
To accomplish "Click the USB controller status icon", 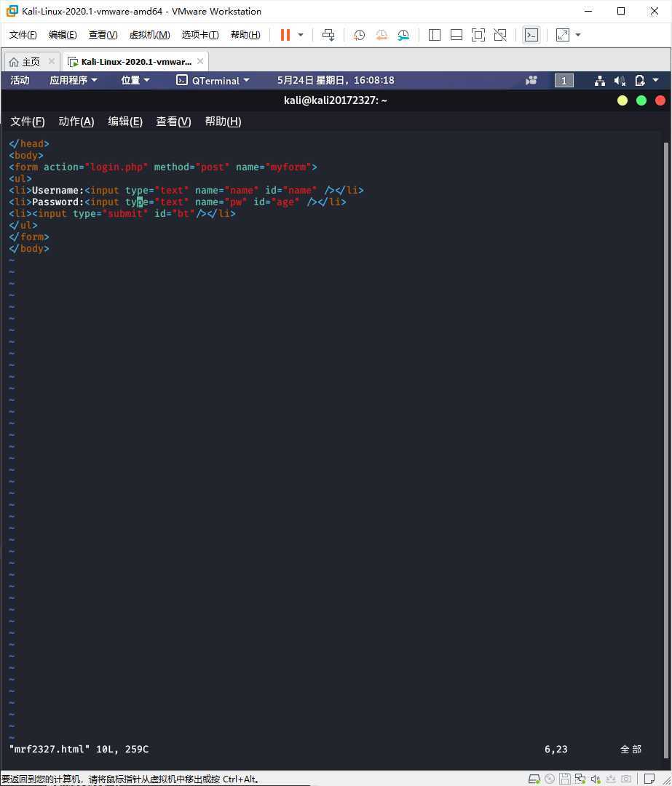I will click(x=611, y=779).
